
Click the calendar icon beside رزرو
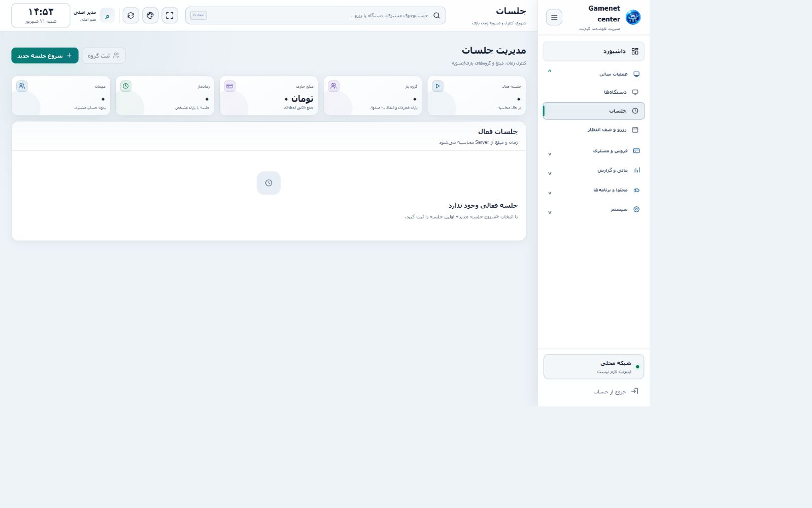click(x=635, y=130)
